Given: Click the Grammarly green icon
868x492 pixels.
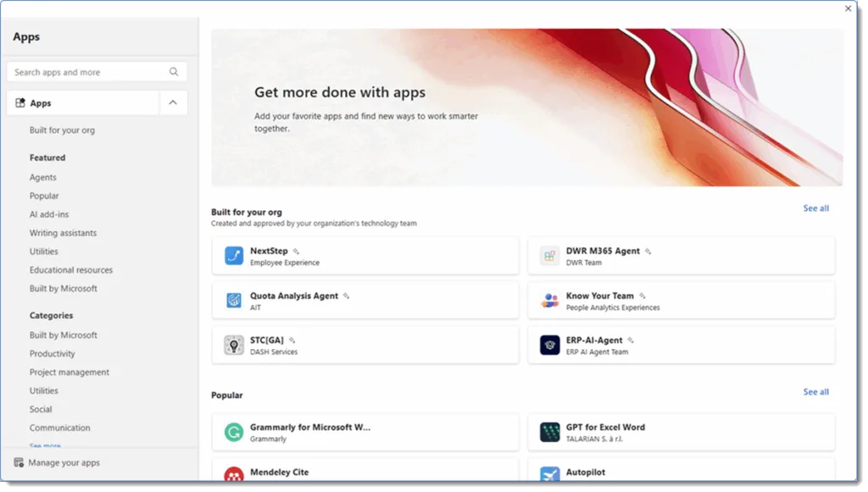Looking at the screenshot, I should (x=233, y=432).
